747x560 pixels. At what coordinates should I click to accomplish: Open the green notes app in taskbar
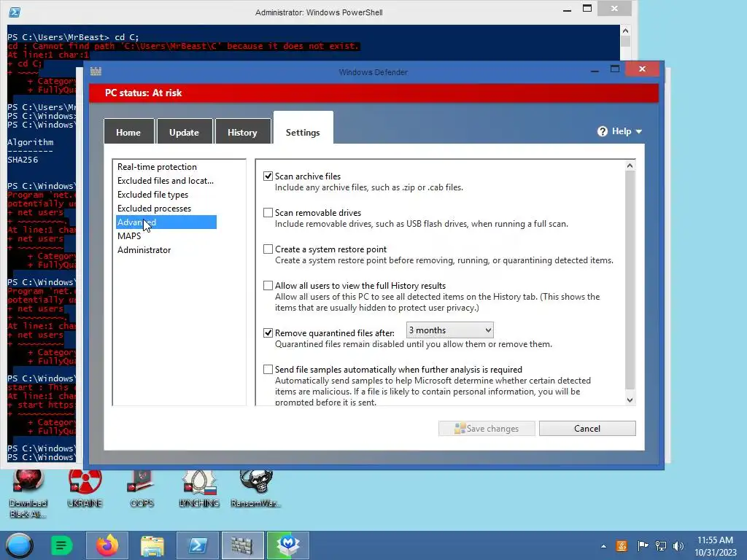click(61, 545)
